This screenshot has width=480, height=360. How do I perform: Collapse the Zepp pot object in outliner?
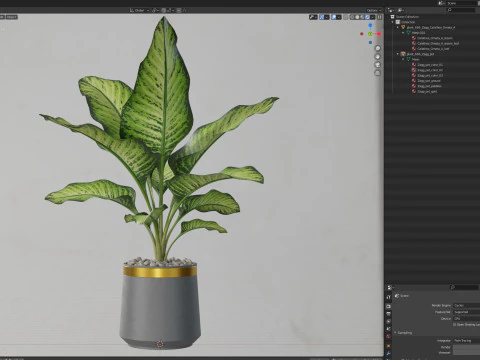[x=398, y=54]
